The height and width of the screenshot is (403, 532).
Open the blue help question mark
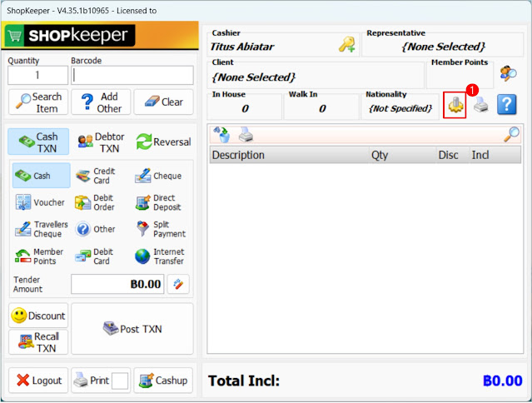click(x=506, y=104)
